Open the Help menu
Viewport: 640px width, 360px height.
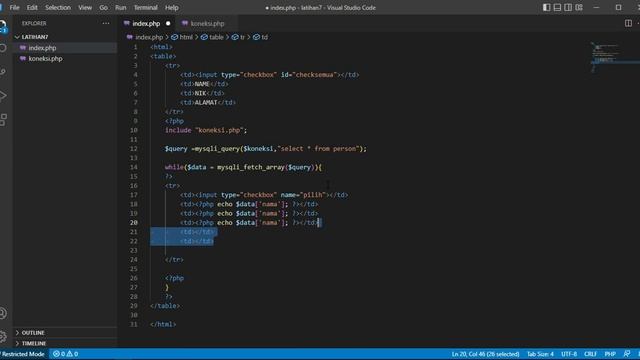click(x=172, y=7)
